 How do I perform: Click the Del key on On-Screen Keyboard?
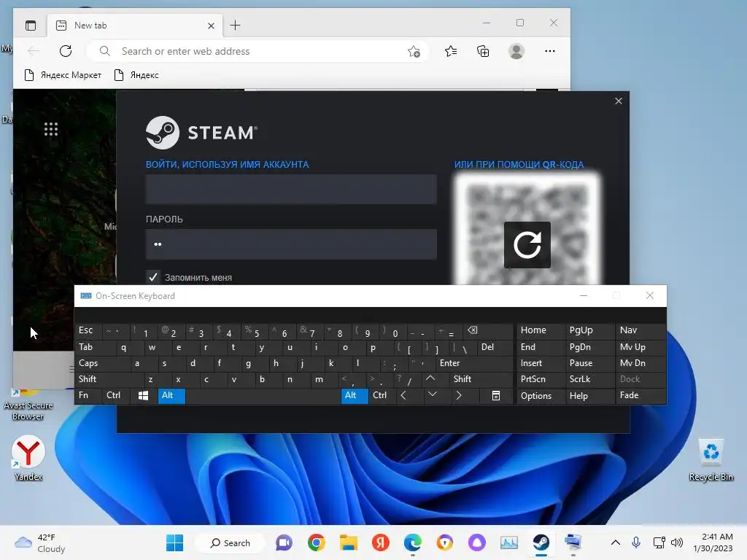coord(495,347)
